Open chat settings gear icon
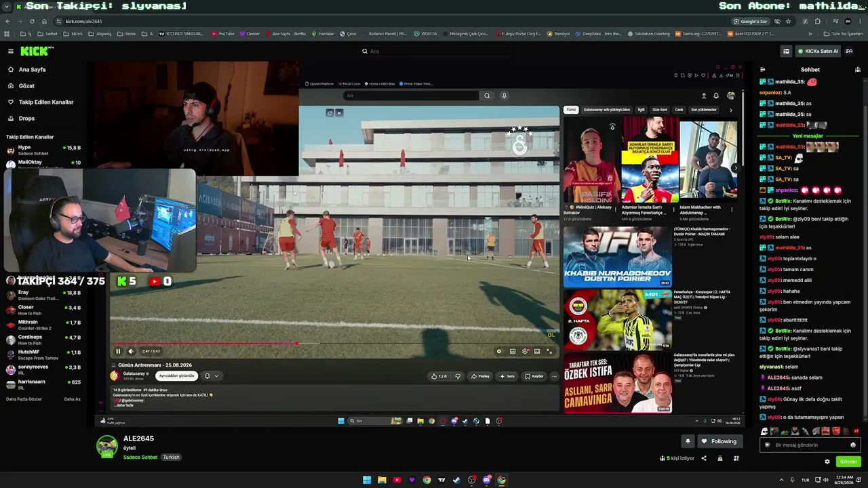Viewport: 868px width, 488px height. click(827, 462)
